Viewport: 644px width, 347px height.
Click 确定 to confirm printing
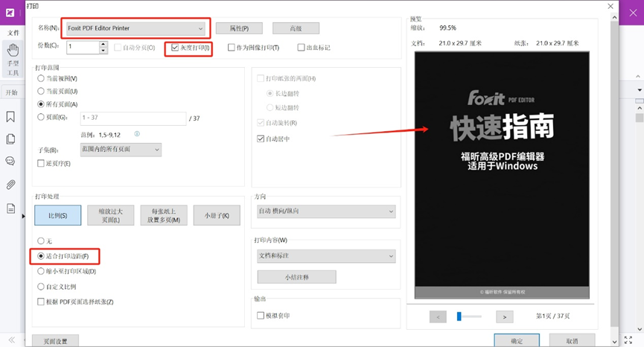coord(517,341)
